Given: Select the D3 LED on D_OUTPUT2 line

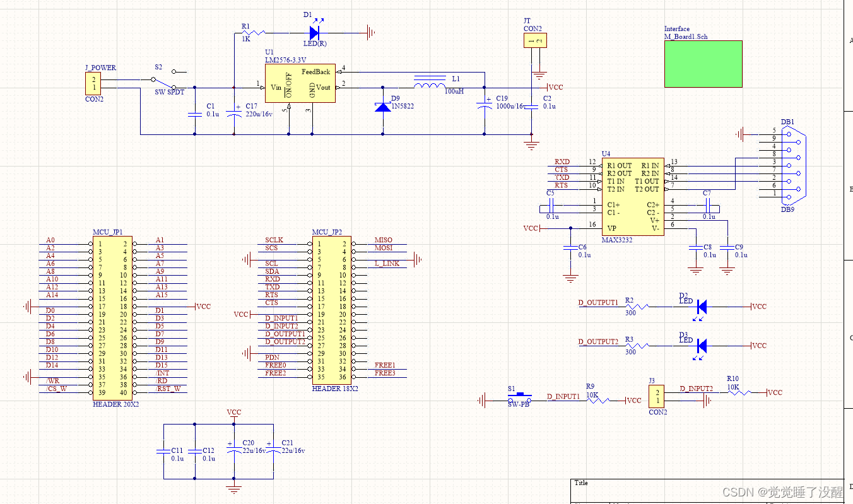Looking at the screenshot, I should point(700,346).
